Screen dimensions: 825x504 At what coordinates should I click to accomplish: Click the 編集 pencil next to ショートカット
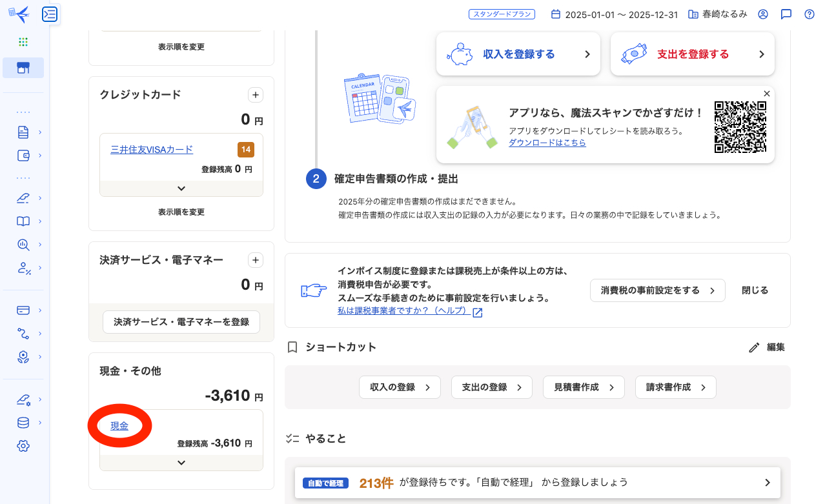coord(767,347)
